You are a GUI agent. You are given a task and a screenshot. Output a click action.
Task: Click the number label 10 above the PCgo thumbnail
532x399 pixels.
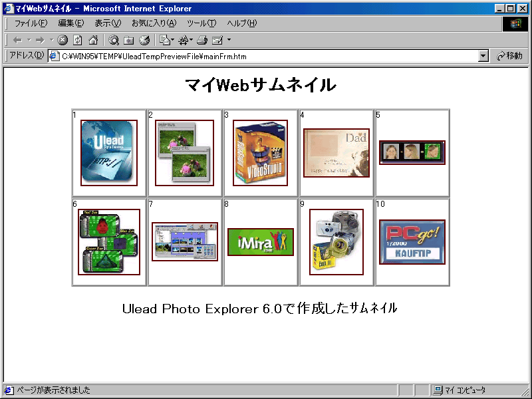pos(380,203)
